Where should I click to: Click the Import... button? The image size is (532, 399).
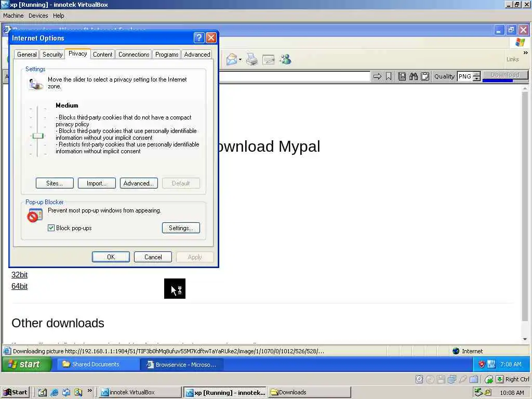(x=97, y=183)
